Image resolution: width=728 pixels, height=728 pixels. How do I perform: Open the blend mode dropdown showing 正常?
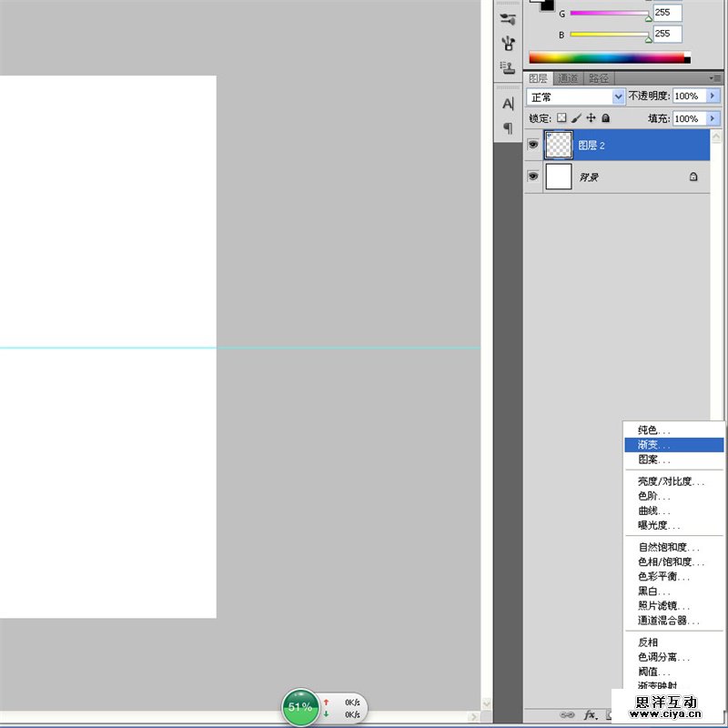click(x=576, y=96)
